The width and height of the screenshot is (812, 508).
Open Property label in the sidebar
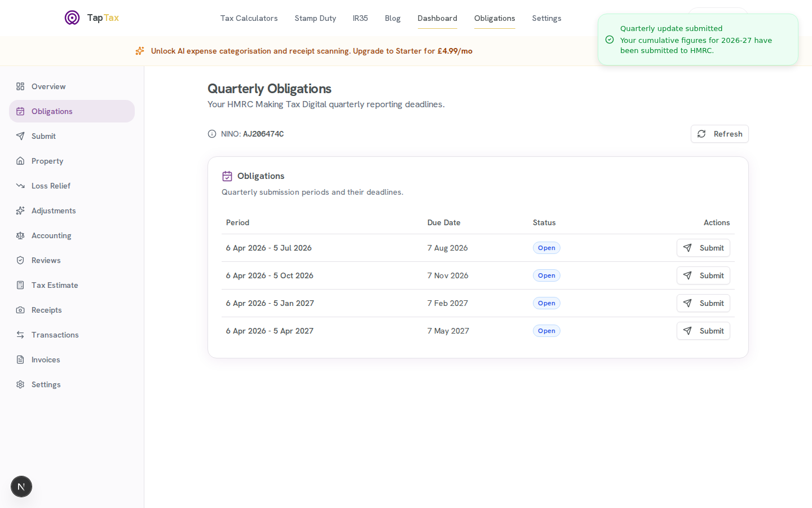click(x=47, y=161)
